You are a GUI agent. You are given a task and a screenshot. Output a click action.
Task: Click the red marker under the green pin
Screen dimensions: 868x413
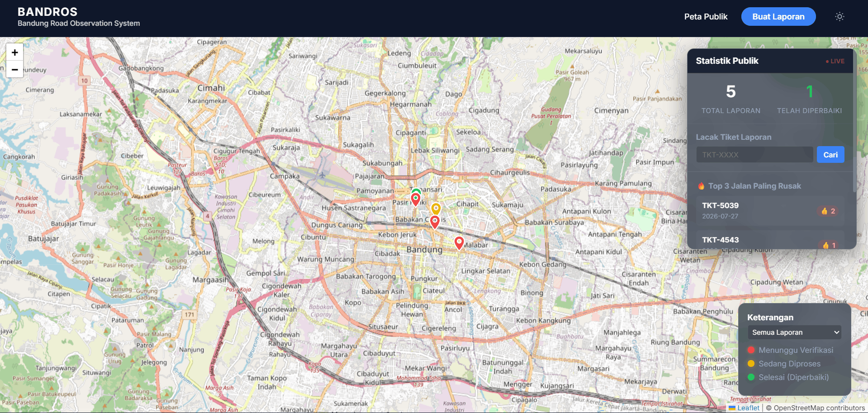tap(416, 199)
